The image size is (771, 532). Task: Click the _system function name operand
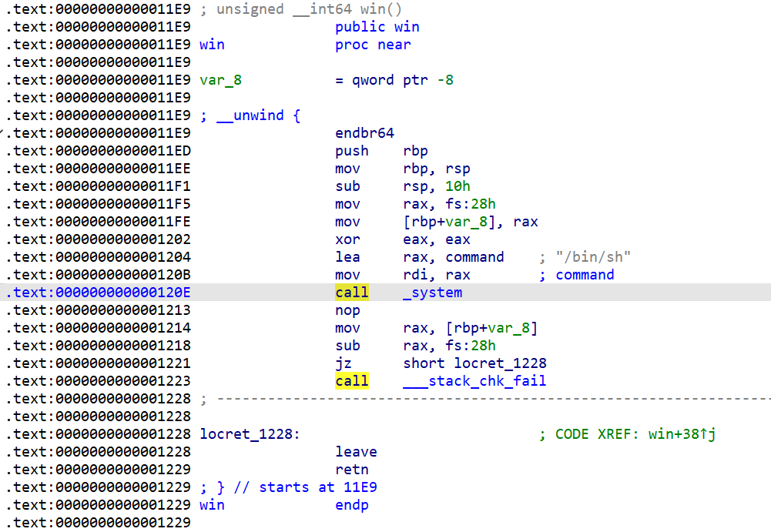432,293
